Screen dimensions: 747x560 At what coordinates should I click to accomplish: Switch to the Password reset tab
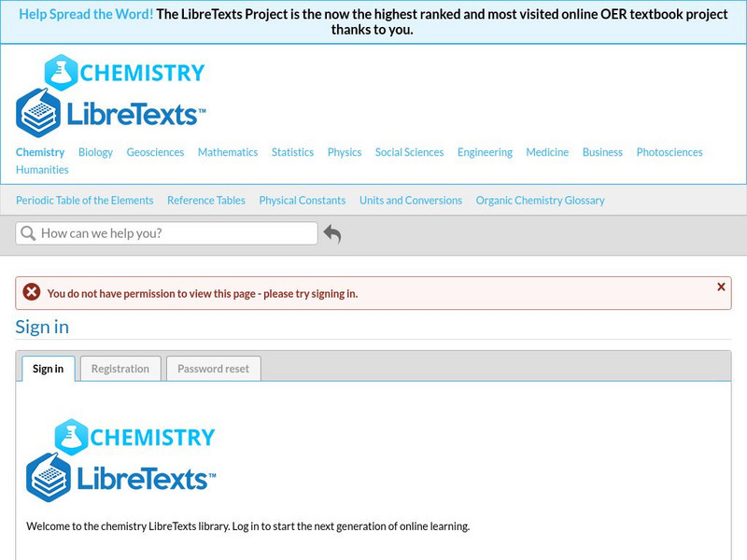[213, 368]
